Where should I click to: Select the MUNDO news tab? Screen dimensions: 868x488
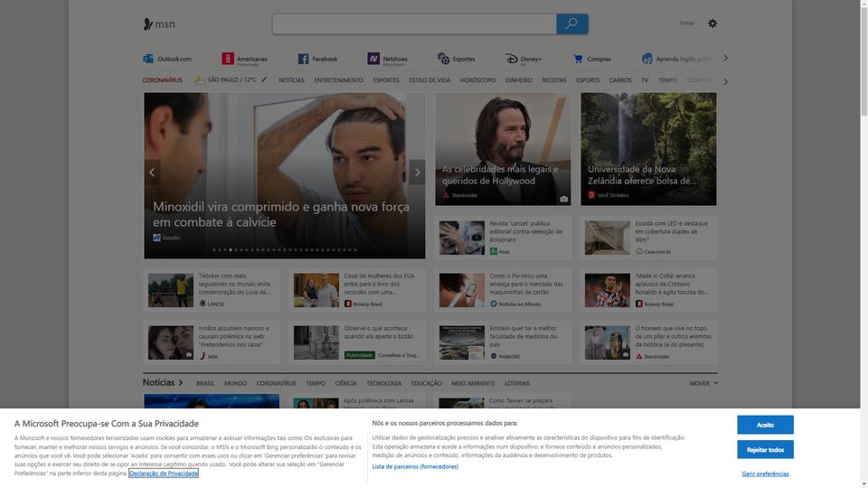(x=235, y=383)
